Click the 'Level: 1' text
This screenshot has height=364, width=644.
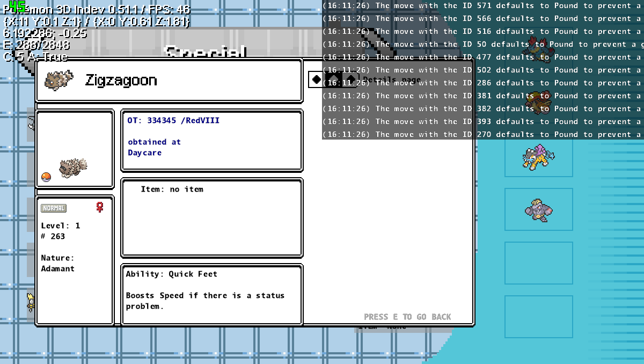click(x=61, y=226)
